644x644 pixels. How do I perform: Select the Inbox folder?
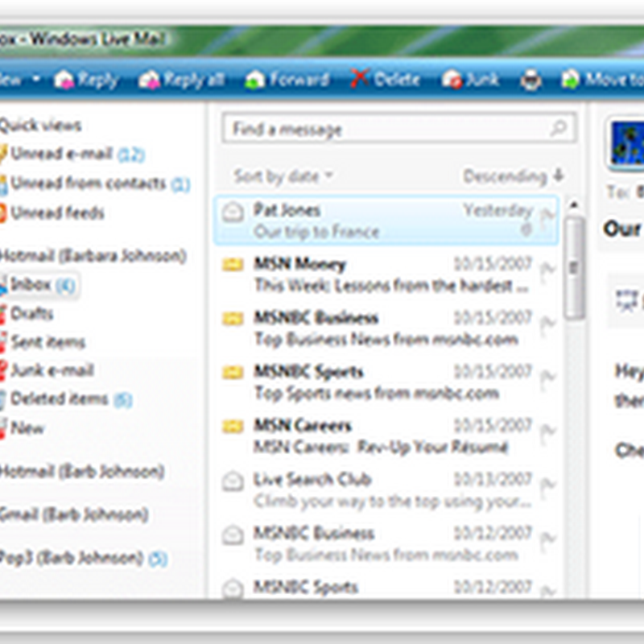click(x=38, y=285)
